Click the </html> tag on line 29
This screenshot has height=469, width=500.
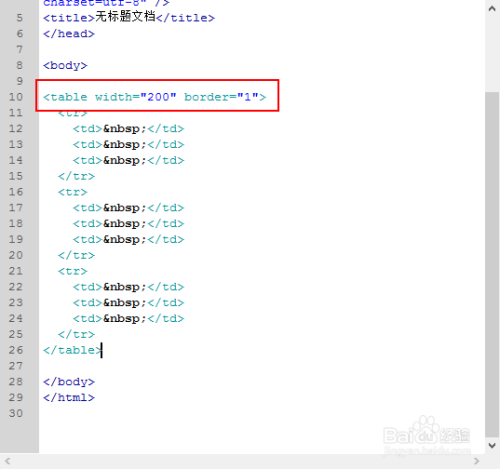click(x=69, y=398)
